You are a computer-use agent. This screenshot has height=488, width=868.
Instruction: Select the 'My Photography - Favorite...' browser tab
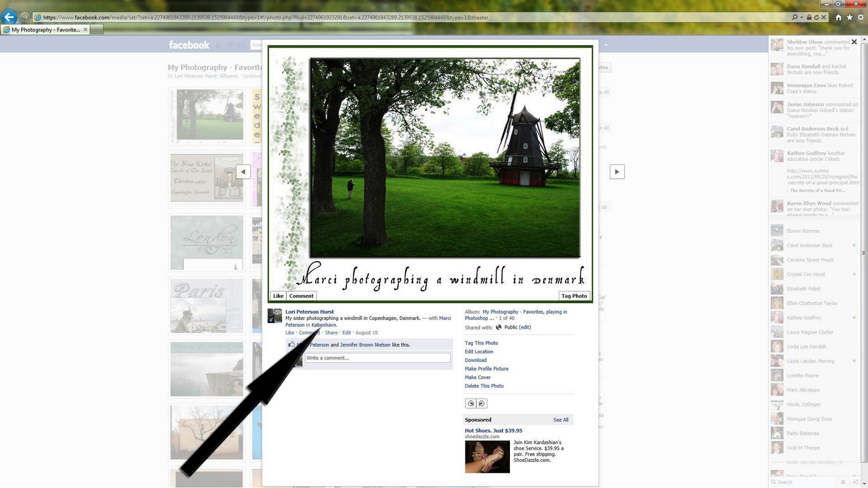(45, 29)
